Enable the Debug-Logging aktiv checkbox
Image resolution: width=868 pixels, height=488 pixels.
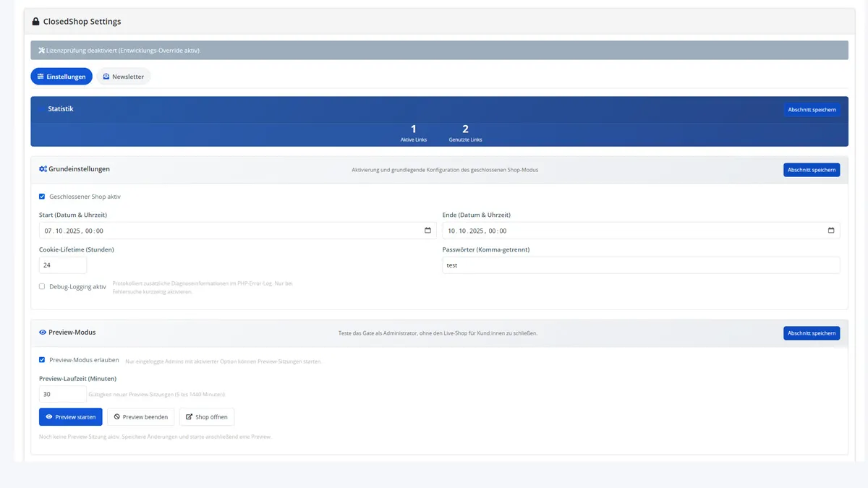[42, 286]
